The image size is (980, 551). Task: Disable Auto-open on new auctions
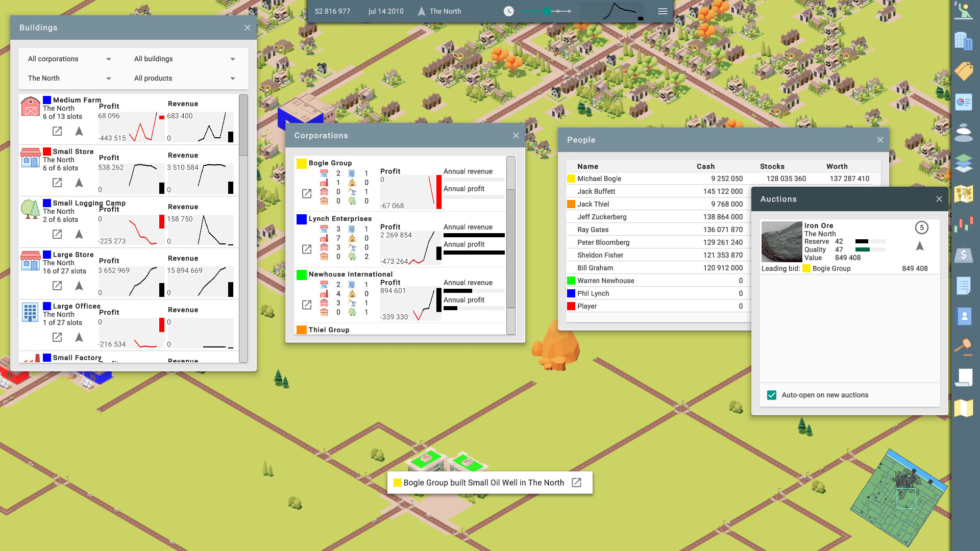771,395
